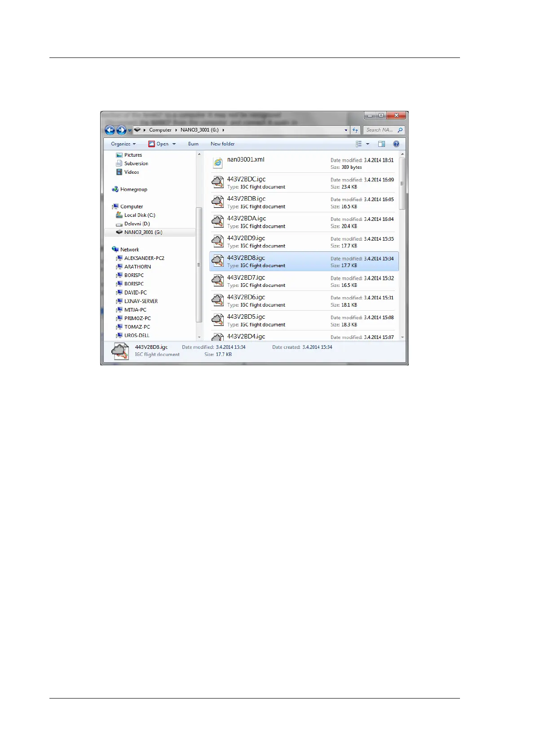Click the Open toolbar button
Viewport: 535px width, 756px height.
coord(159,144)
